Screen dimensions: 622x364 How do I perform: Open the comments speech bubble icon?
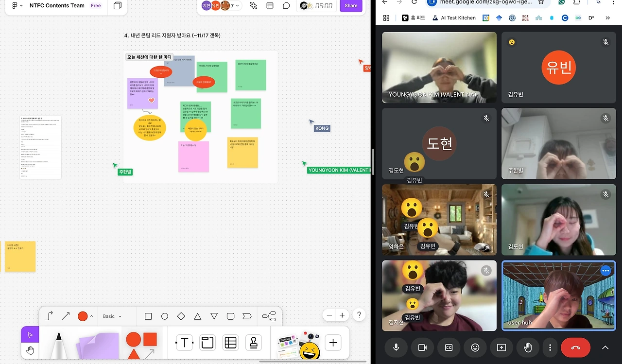point(286,6)
